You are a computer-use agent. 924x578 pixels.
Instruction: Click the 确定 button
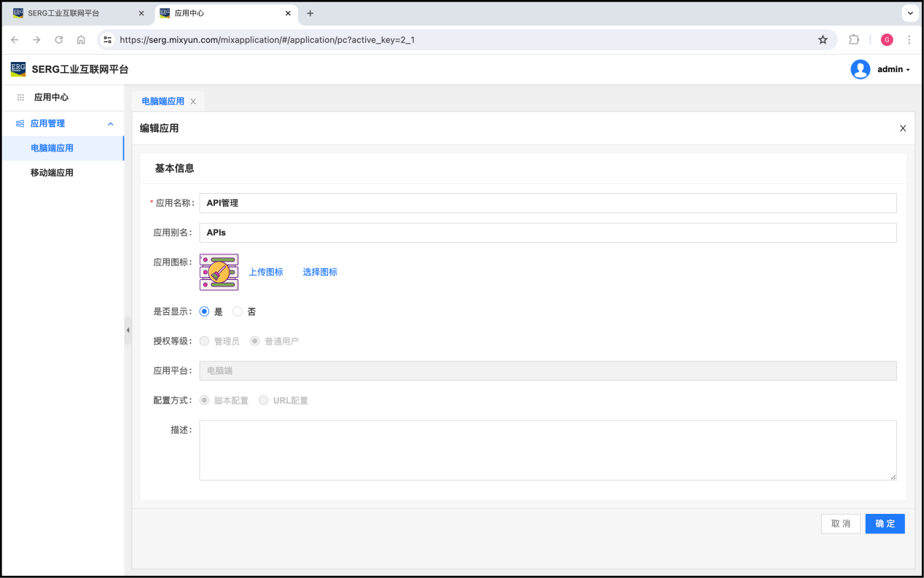885,523
